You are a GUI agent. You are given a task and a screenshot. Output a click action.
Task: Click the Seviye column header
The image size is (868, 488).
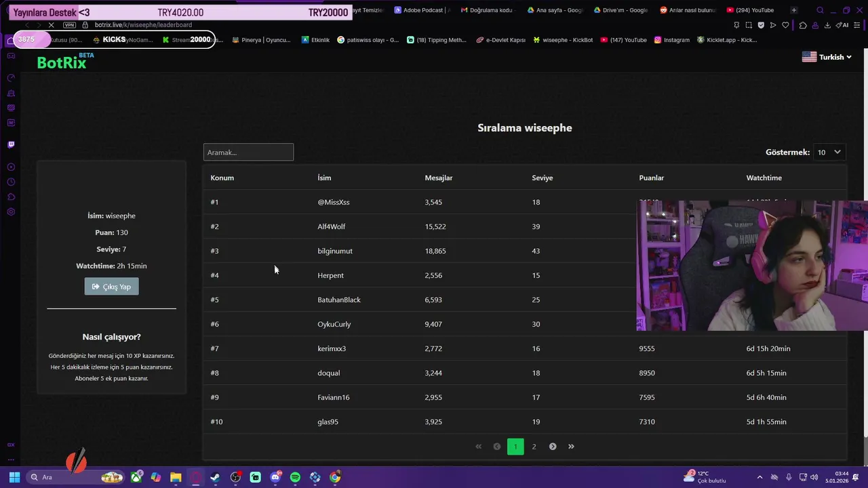pyautogui.click(x=542, y=178)
